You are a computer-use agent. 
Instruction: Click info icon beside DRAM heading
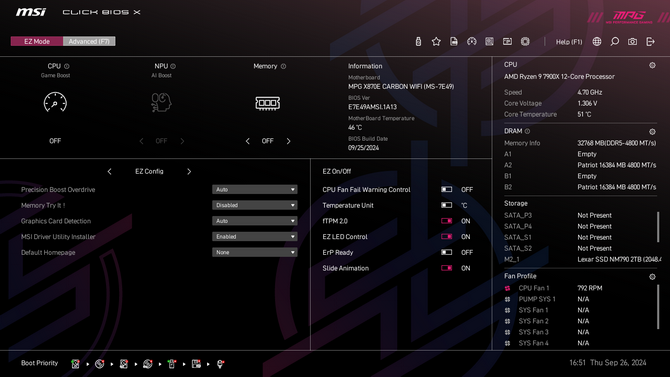pyautogui.click(x=527, y=131)
